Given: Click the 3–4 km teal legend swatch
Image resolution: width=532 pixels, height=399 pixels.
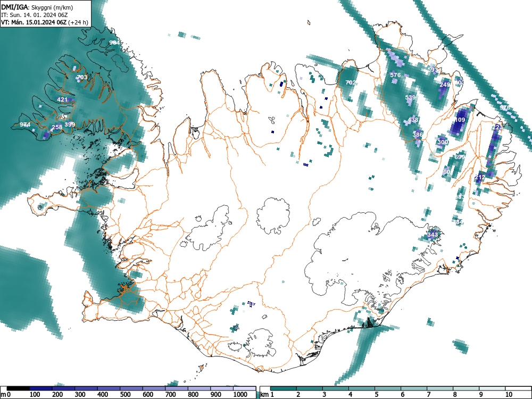Looking at the screenshot, I should point(336,388).
